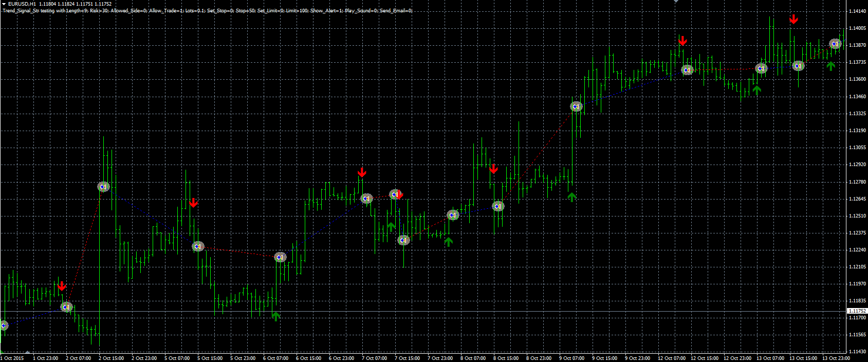Click the trade marker just before 2 Oct 07:00
This screenshot has height=362, width=868.
click(67, 307)
